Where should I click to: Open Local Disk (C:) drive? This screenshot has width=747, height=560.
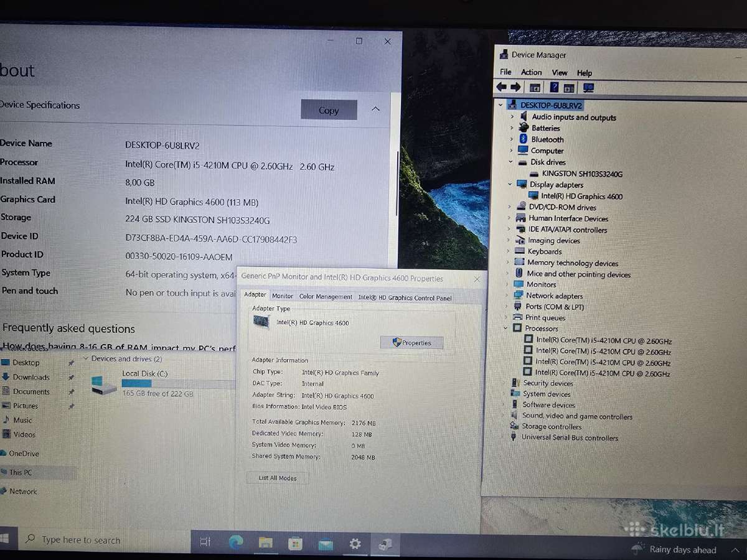144,373
